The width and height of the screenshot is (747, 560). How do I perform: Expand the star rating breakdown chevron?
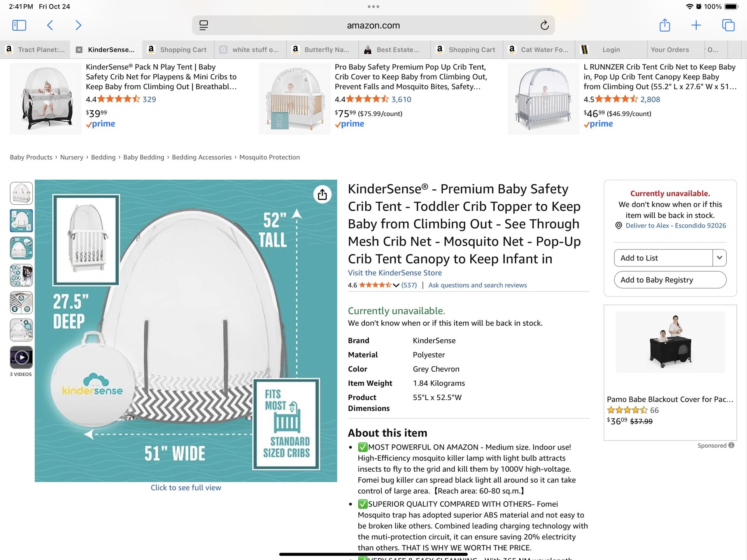pyautogui.click(x=396, y=285)
